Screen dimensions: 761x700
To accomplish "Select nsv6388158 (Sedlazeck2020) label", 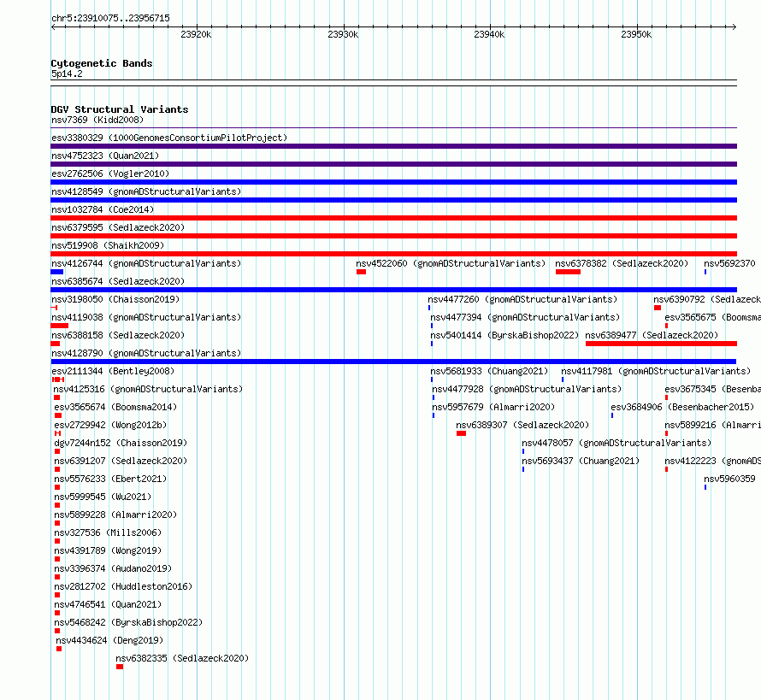I will (x=118, y=335).
